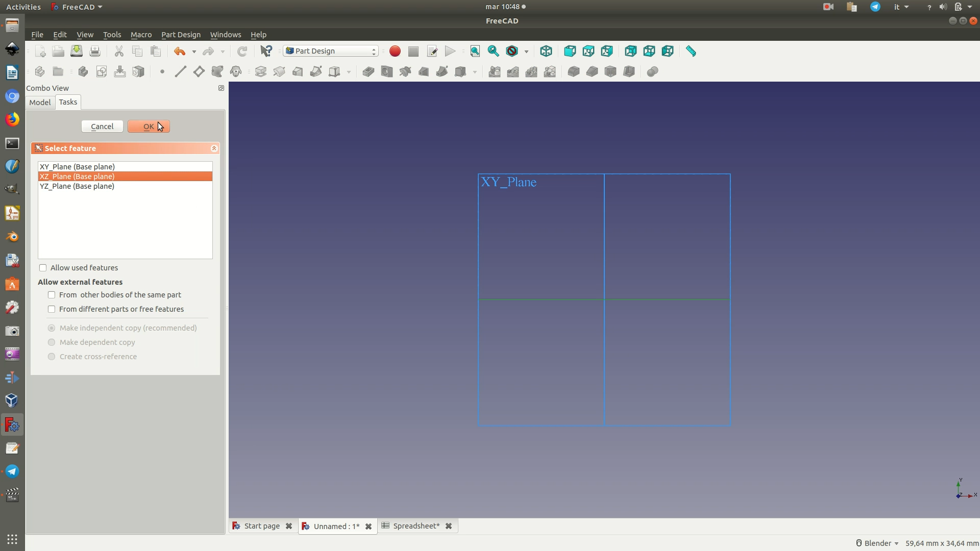Open the Macro menu
Image resolution: width=980 pixels, height=551 pixels.
click(x=141, y=35)
